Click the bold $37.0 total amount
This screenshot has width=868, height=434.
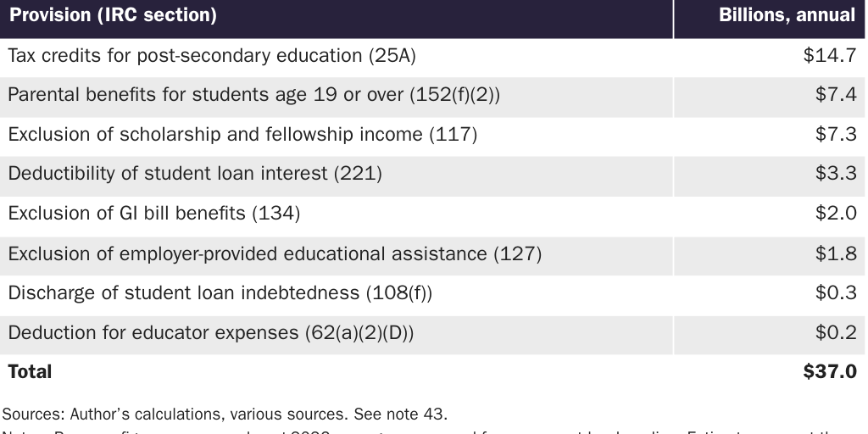[x=830, y=371]
